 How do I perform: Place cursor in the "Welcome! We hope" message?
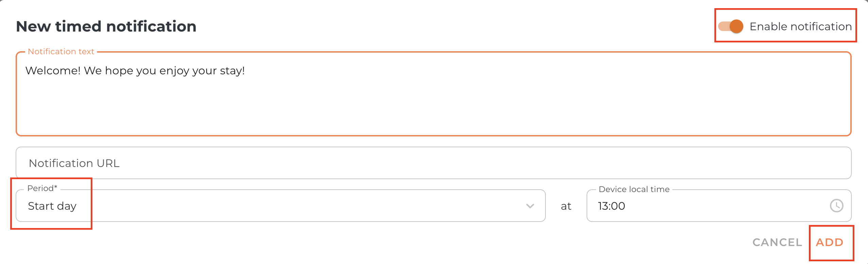point(135,71)
